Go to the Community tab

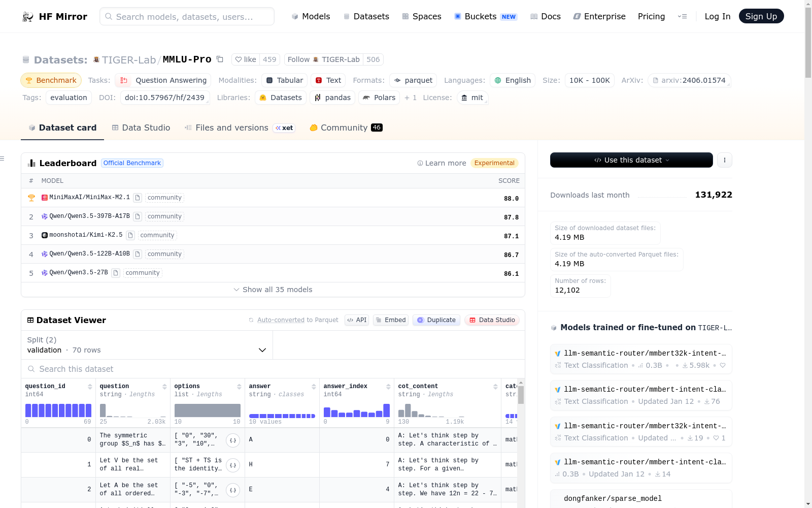(346, 128)
